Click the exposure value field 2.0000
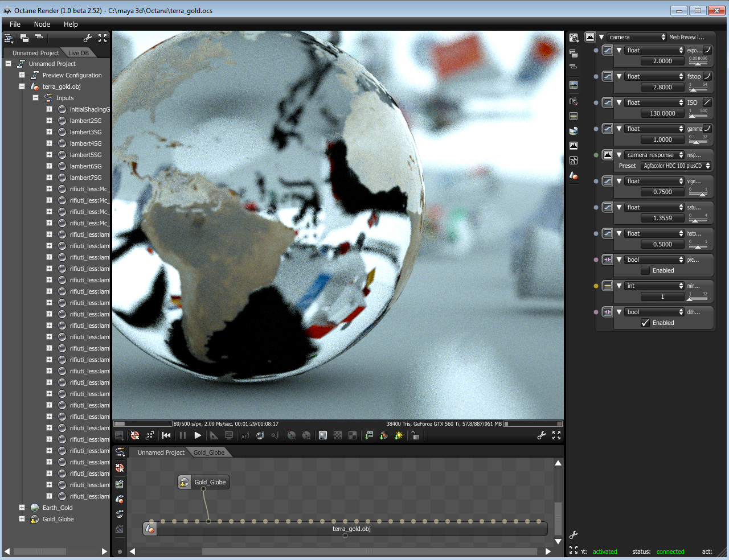This screenshot has width=729, height=560. pos(662,61)
